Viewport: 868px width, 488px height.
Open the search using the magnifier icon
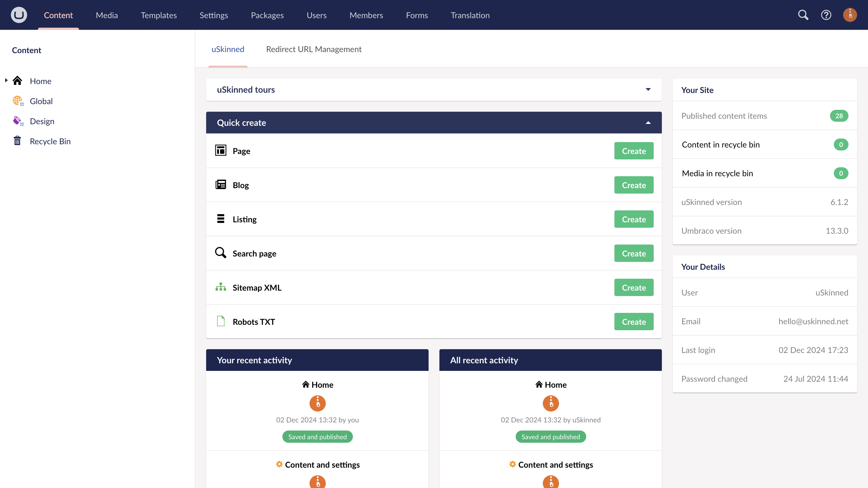pyautogui.click(x=803, y=15)
